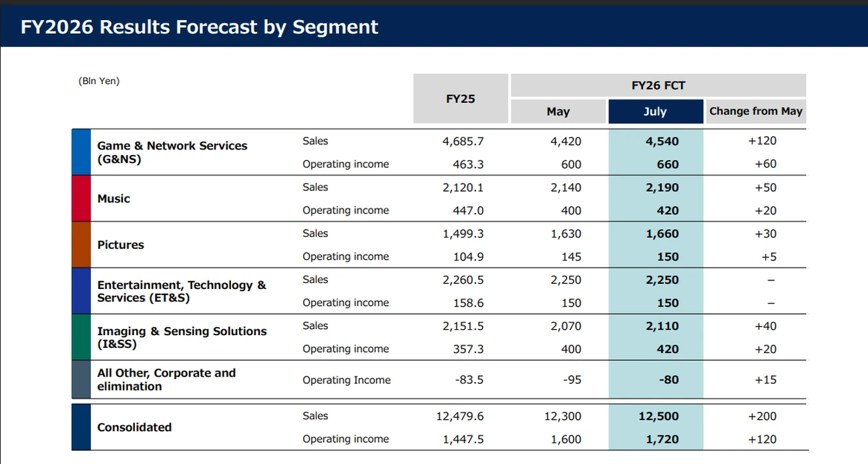Image resolution: width=868 pixels, height=464 pixels.
Task: Click I&SS May sales forecast 2,070
Action: click(x=566, y=326)
